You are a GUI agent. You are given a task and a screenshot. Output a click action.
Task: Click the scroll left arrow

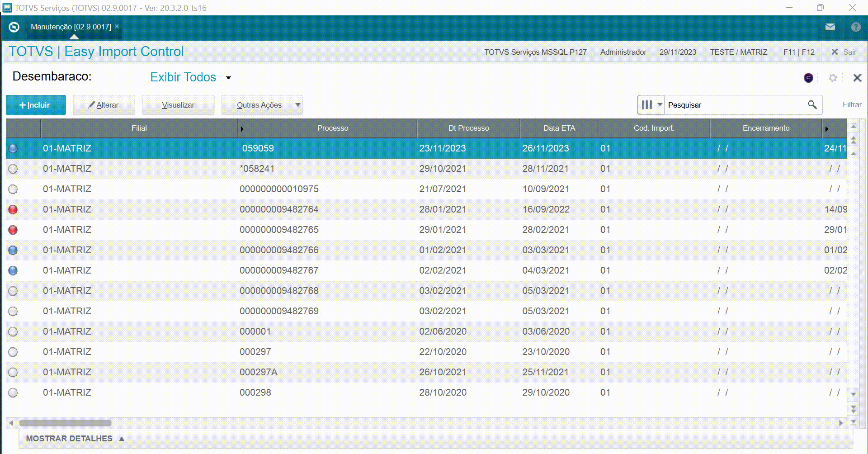[11, 423]
